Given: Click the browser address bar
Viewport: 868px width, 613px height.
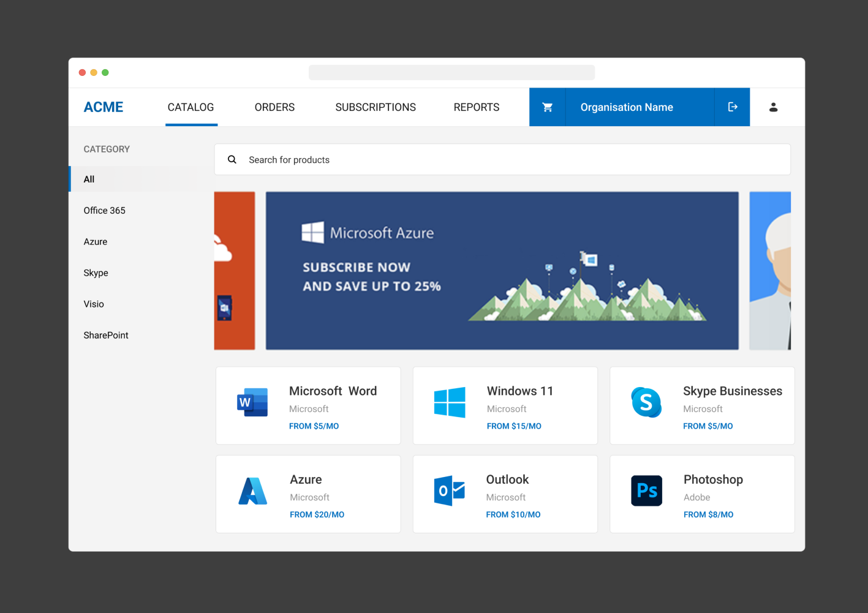Looking at the screenshot, I should tap(451, 72).
